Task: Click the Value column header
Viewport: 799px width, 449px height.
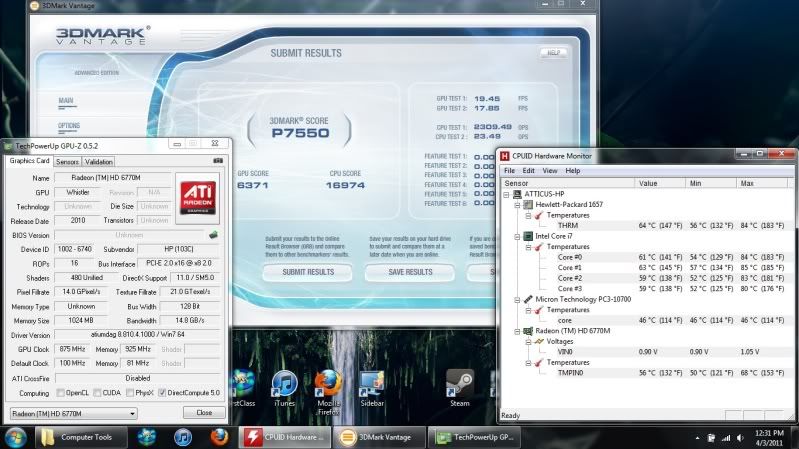Action: 660,183
